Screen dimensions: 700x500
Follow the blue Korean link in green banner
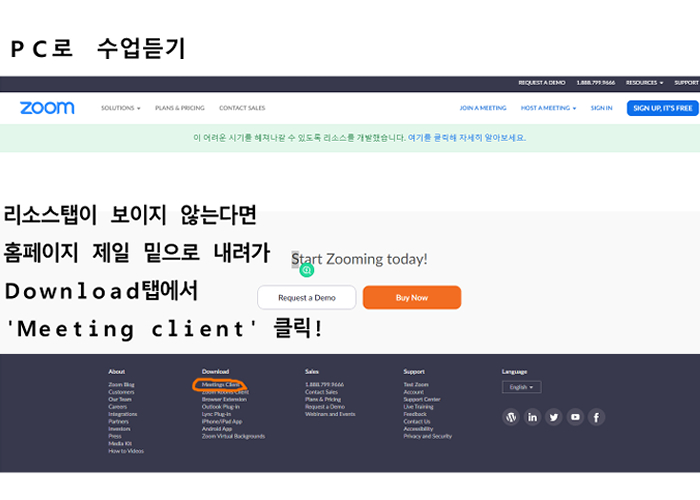(x=467, y=138)
